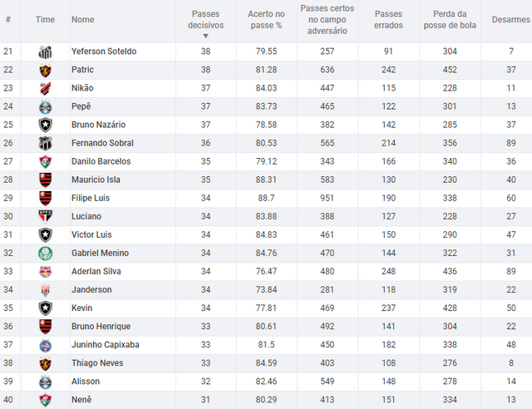Screen dimensions: 532x409
Task: Click the Atlético Goianiense crest next to Janderson
Action: 45,290
